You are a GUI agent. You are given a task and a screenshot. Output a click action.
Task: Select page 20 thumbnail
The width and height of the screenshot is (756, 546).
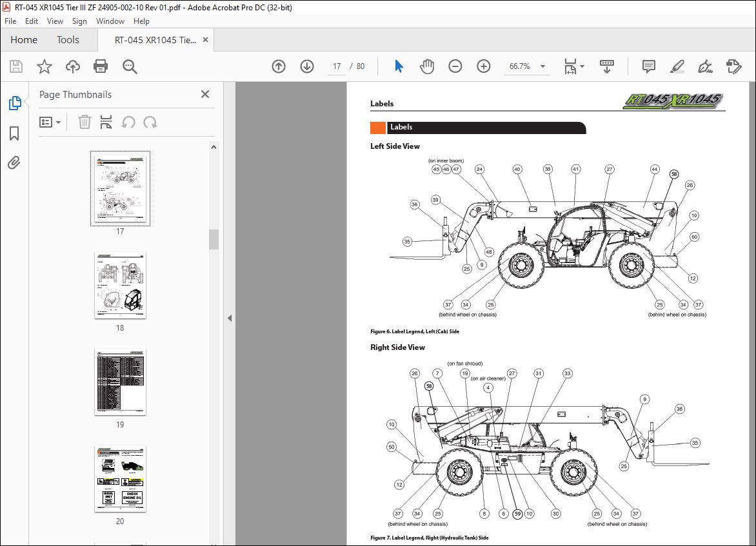(x=120, y=478)
